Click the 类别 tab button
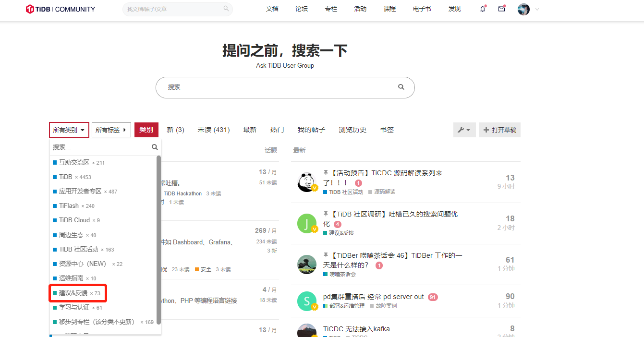 (146, 130)
